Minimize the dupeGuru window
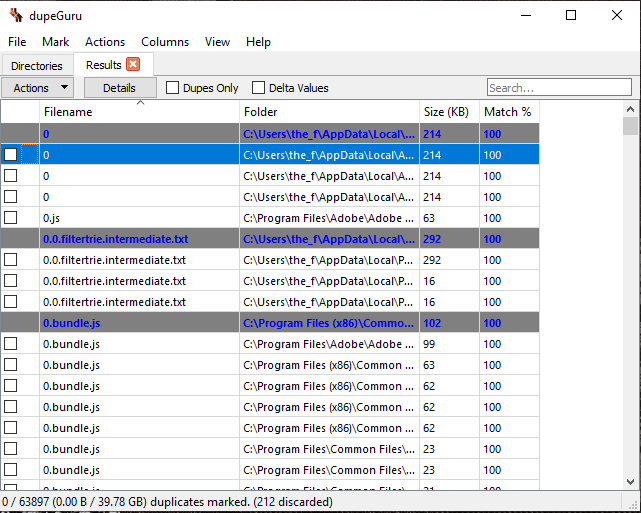Image resolution: width=641 pixels, height=513 pixels. (x=526, y=16)
